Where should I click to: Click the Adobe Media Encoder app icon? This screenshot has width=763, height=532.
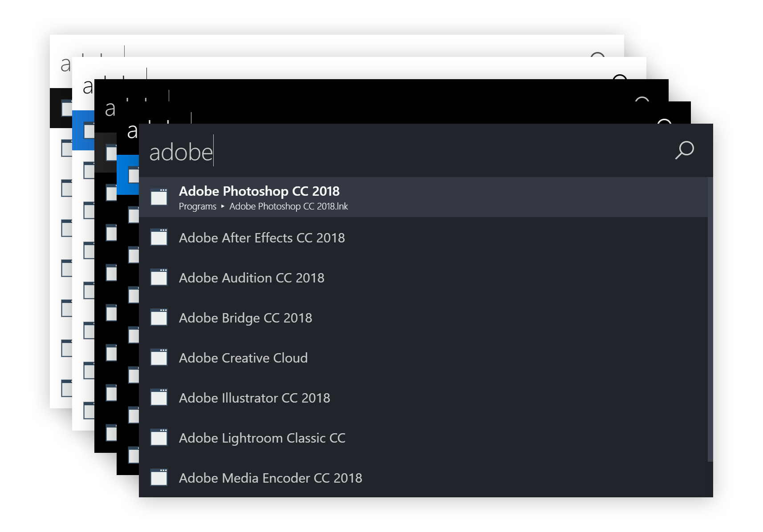tap(159, 477)
